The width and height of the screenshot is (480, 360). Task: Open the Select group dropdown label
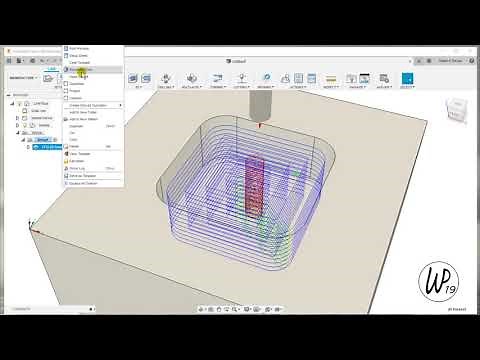click(x=407, y=87)
